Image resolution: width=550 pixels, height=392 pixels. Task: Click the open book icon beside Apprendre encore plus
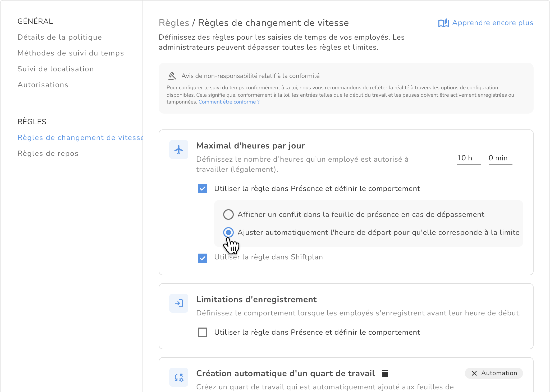pyautogui.click(x=443, y=23)
